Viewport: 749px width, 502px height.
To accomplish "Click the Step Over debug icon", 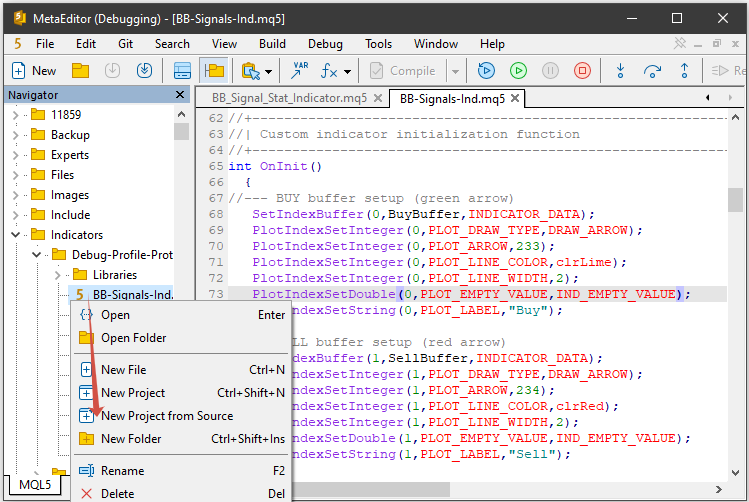I will tap(652, 71).
